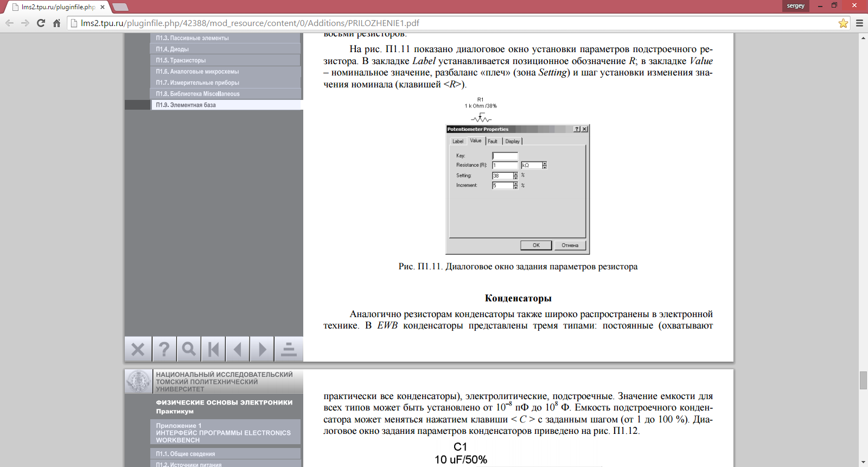Select the Fault tab in Potentiometer Properties

pyautogui.click(x=493, y=141)
